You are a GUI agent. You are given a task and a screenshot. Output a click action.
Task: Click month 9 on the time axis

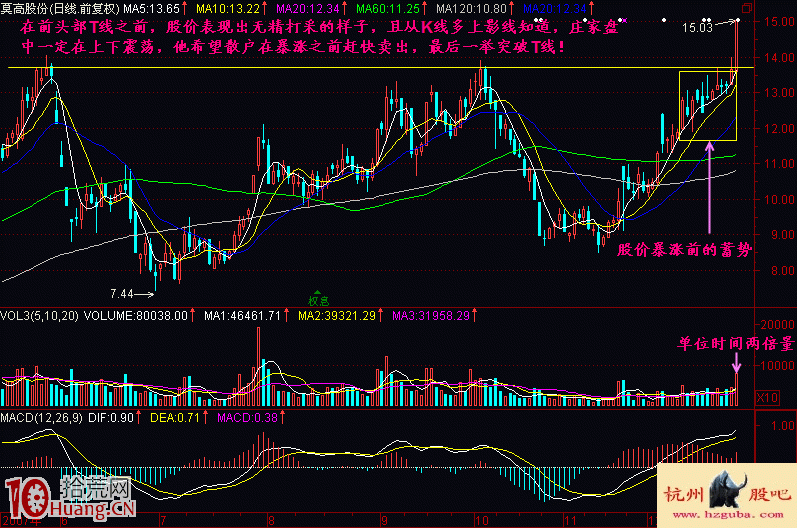pyautogui.click(x=384, y=521)
